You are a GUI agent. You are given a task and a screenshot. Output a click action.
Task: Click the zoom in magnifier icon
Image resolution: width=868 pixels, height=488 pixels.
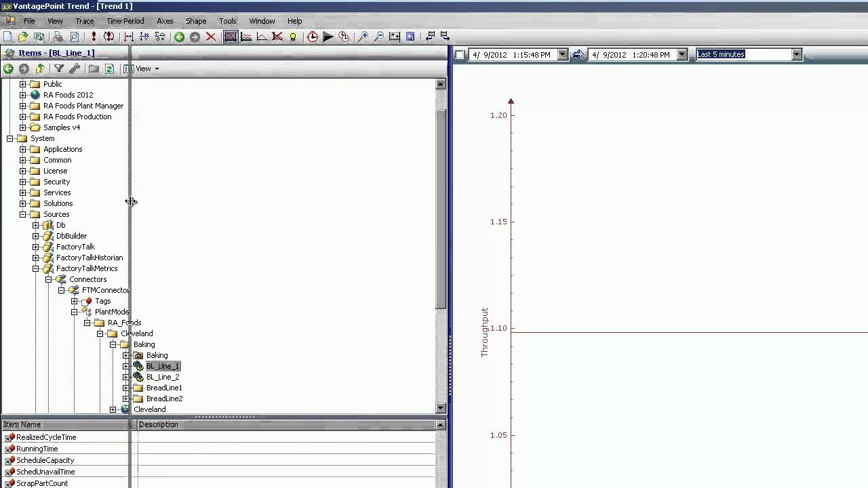[363, 37]
